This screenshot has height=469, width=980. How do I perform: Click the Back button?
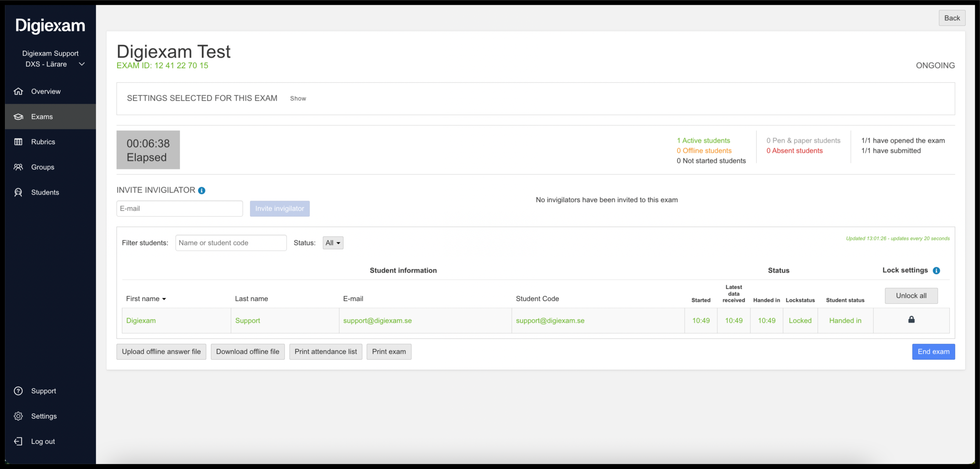[952, 18]
